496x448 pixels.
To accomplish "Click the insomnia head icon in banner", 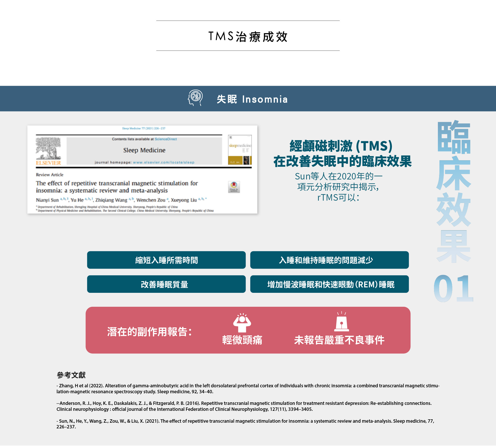I will point(195,98).
